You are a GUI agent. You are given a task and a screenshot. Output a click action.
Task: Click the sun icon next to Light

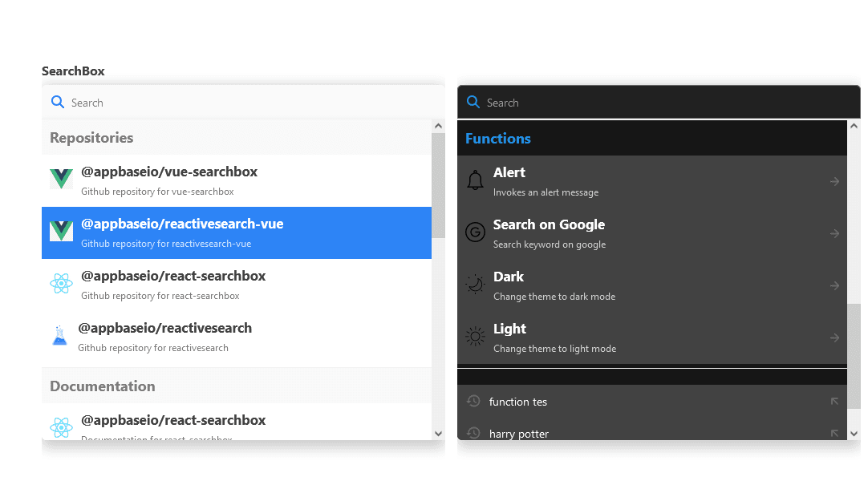[x=475, y=336]
